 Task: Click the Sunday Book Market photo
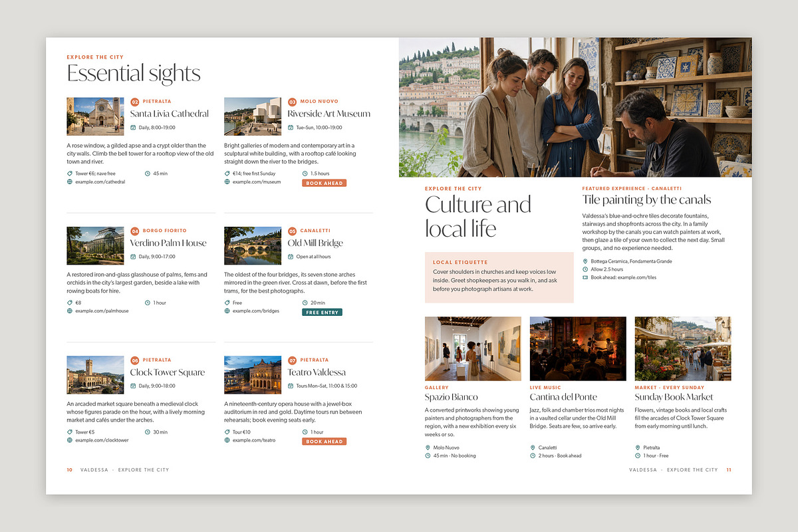tap(683, 348)
